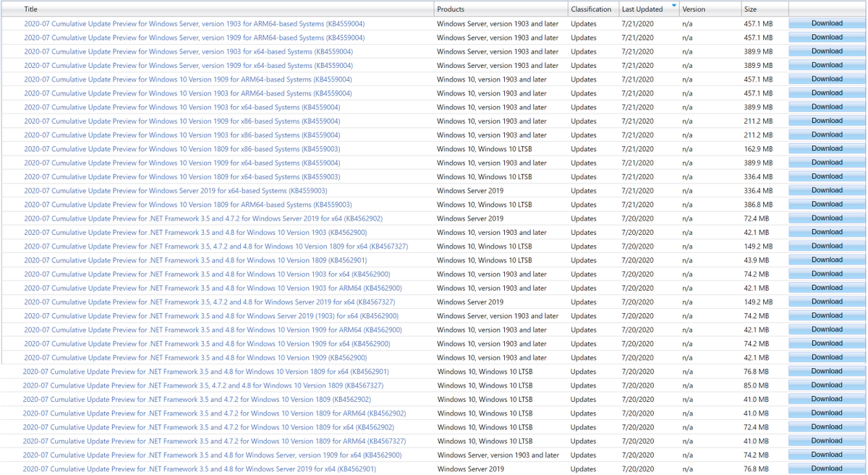Download Windows Server version 1903 ARM64 KB4559004 update
Image resolution: width=868 pixels, height=475 pixels.
[827, 23]
